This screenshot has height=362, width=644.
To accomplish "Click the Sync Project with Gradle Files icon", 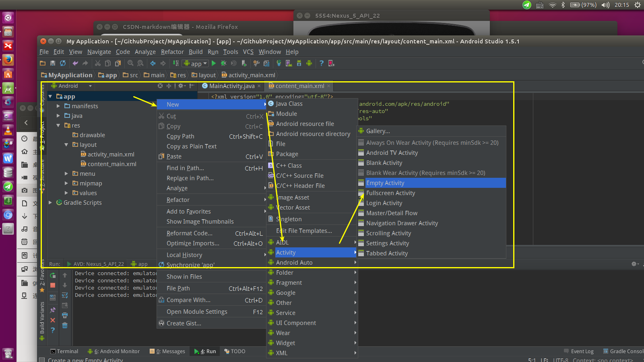I will [x=279, y=63].
